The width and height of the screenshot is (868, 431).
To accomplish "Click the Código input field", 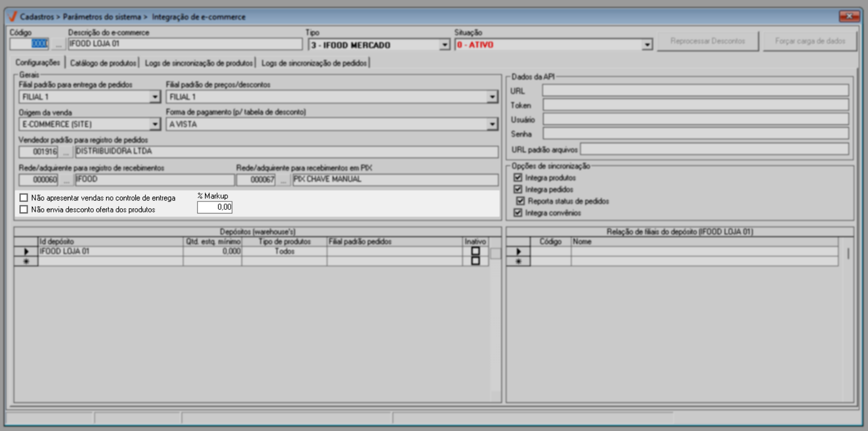I will coord(30,44).
